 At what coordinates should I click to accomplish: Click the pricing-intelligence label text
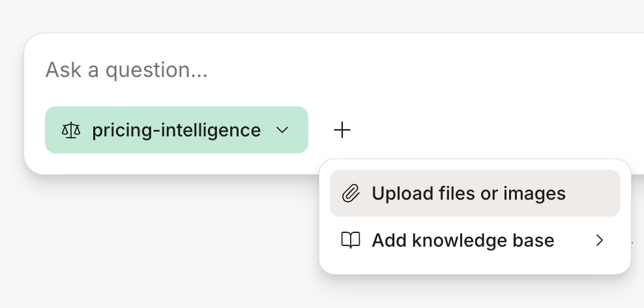(x=176, y=131)
